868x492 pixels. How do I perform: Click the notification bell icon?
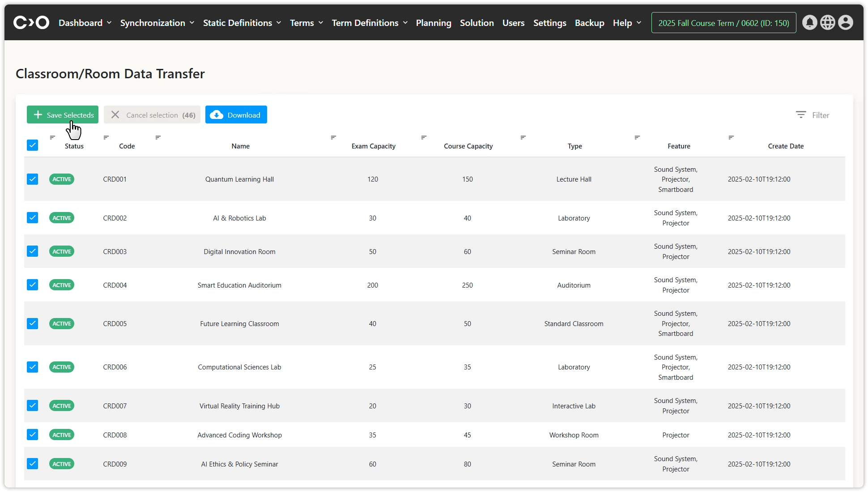click(x=809, y=22)
